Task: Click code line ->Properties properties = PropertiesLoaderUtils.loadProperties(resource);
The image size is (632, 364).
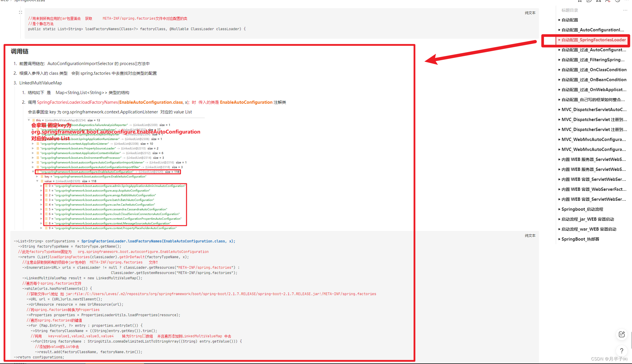Action: coord(104,315)
